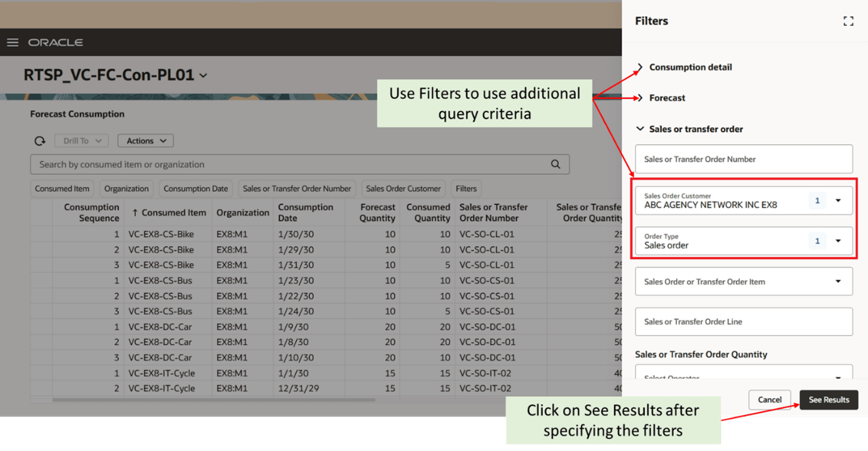The image size is (868, 451).
Task: Click the Sales or Transfer Order Number field
Action: click(x=744, y=159)
